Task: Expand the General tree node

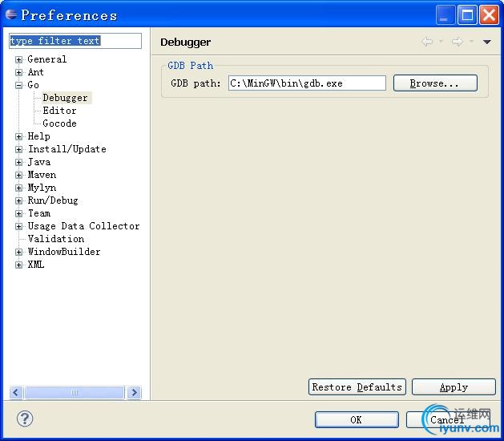Action: (x=18, y=59)
